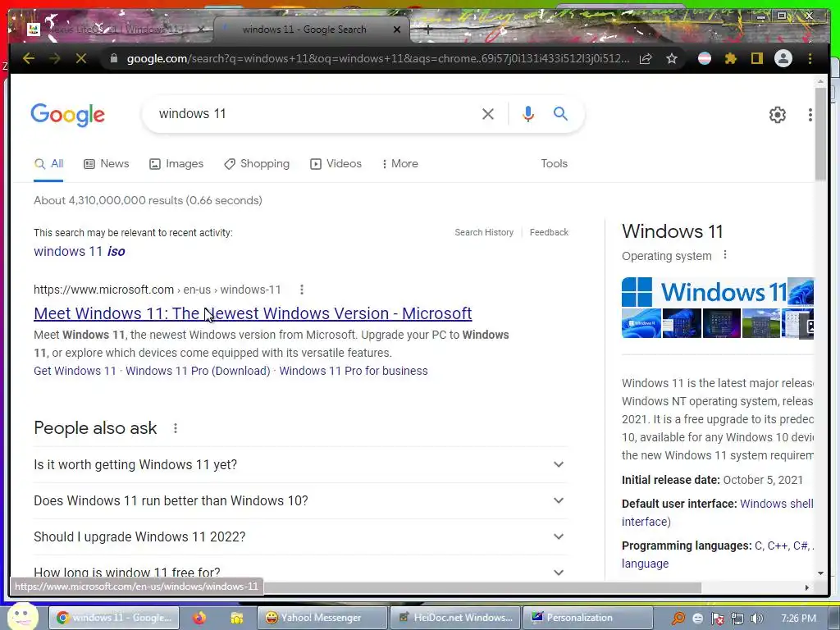Screen dimensions: 840x630
Task: Bookmark this page with the star
Action: [x=672, y=58]
